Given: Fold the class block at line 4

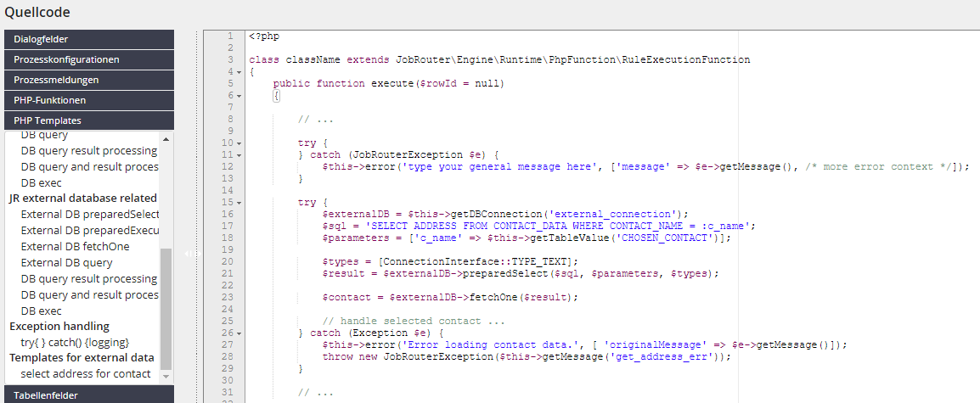Looking at the screenshot, I should coord(240,72).
